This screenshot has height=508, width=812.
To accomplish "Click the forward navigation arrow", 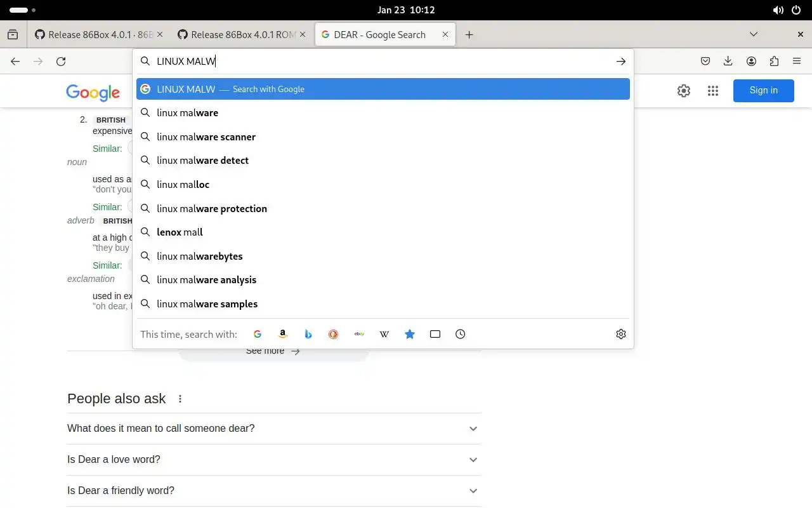I will click(38, 62).
